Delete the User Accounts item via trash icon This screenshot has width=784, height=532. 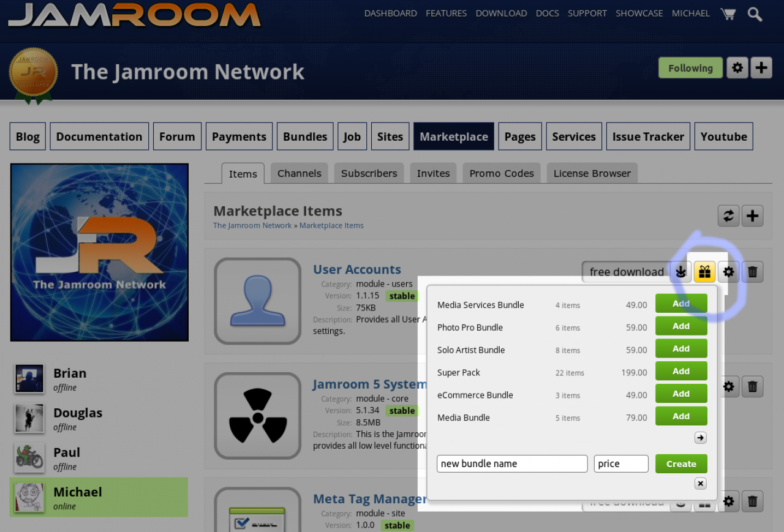pyautogui.click(x=752, y=272)
